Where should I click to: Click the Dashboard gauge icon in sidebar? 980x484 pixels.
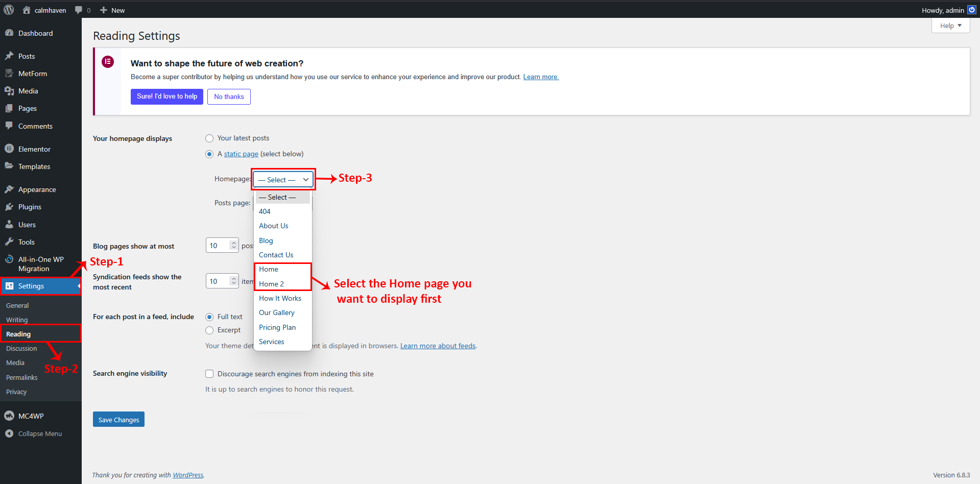point(9,33)
